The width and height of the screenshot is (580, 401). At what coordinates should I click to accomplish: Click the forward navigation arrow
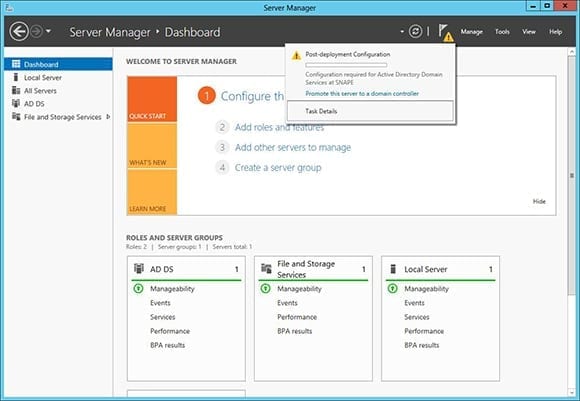[x=36, y=31]
